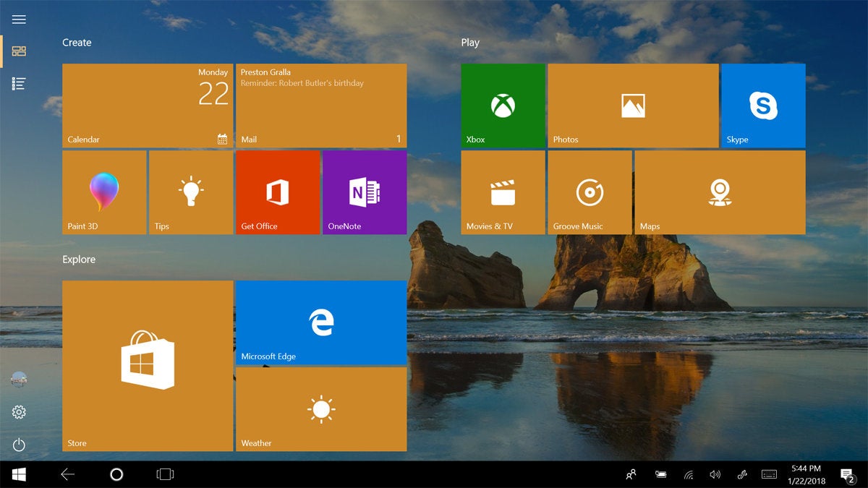
Task: Open the Windows Ink pen icon
Action: (741, 474)
